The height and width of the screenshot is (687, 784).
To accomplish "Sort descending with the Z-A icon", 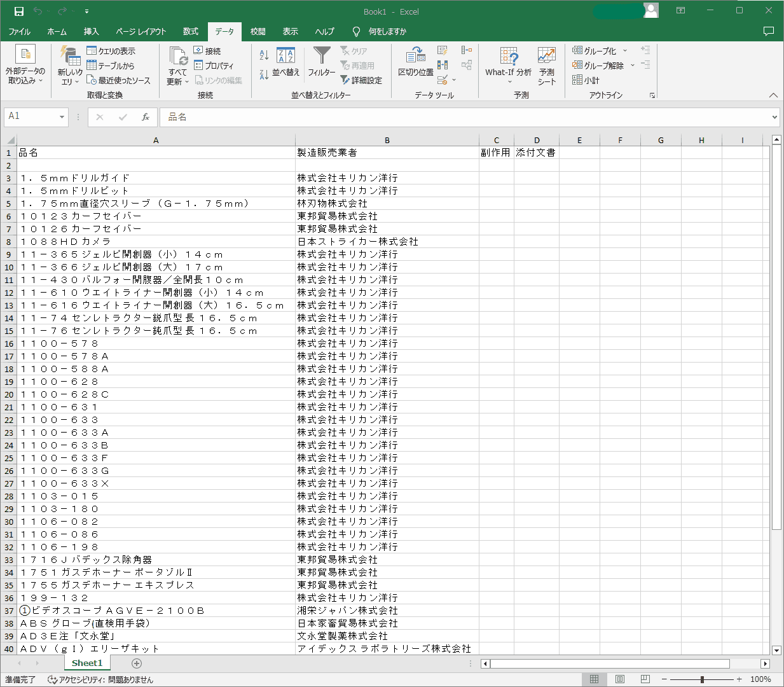I will click(x=264, y=74).
